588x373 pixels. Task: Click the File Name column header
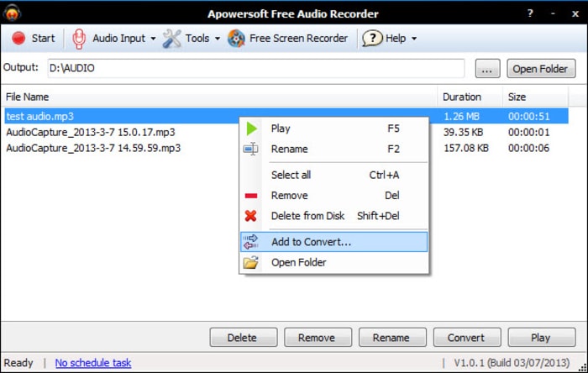coord(219,97)
